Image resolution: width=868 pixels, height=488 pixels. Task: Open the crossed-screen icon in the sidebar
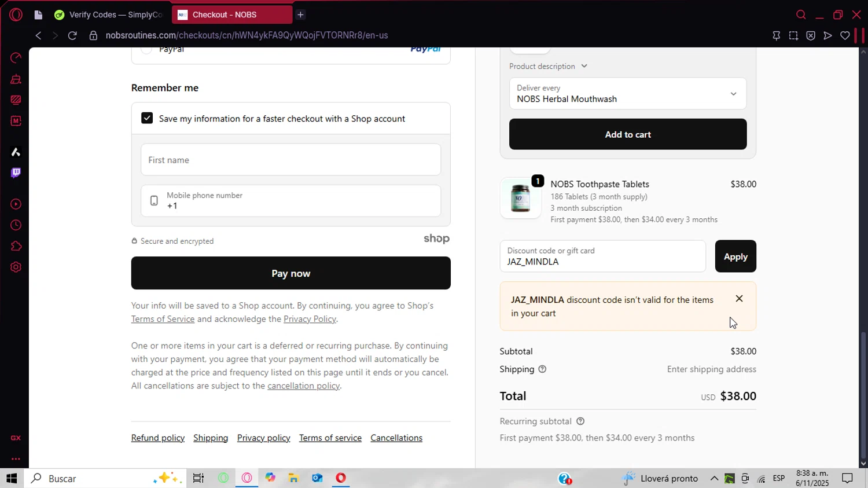point(16,100)
